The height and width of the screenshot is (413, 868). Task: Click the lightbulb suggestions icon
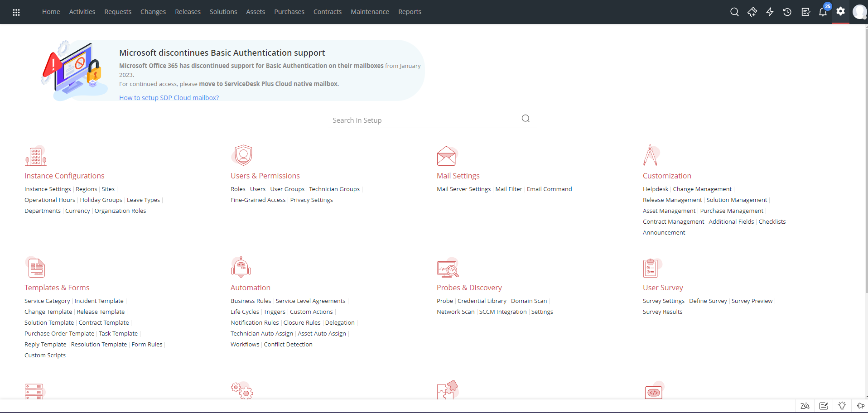coord(843,406)
